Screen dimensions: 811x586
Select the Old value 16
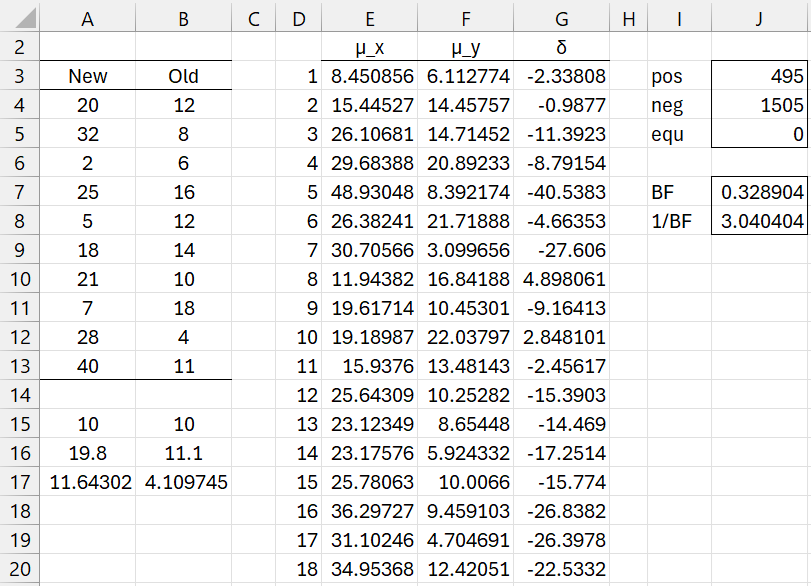pyautogui.click(x=184, y=192)
